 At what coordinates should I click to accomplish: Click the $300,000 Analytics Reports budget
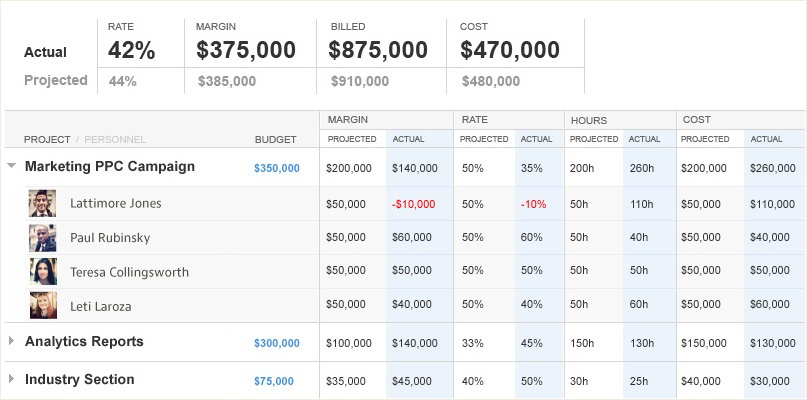276,343
